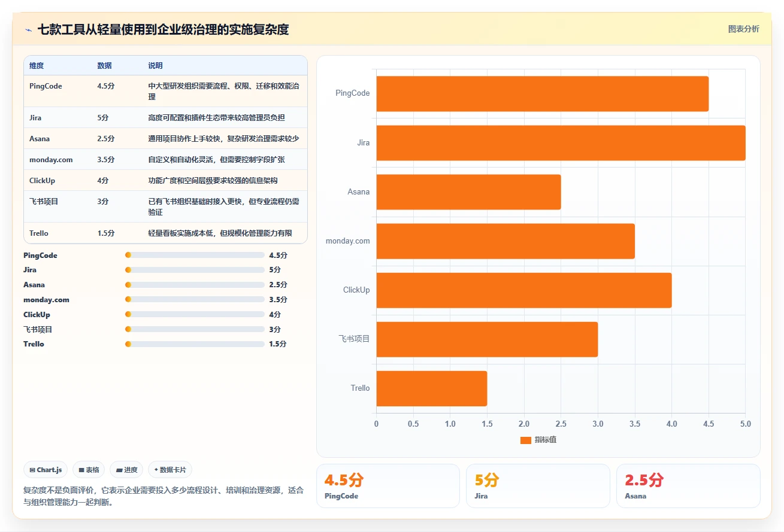
Task: Click the PingCode bar in chart
Action: [542, 93]
